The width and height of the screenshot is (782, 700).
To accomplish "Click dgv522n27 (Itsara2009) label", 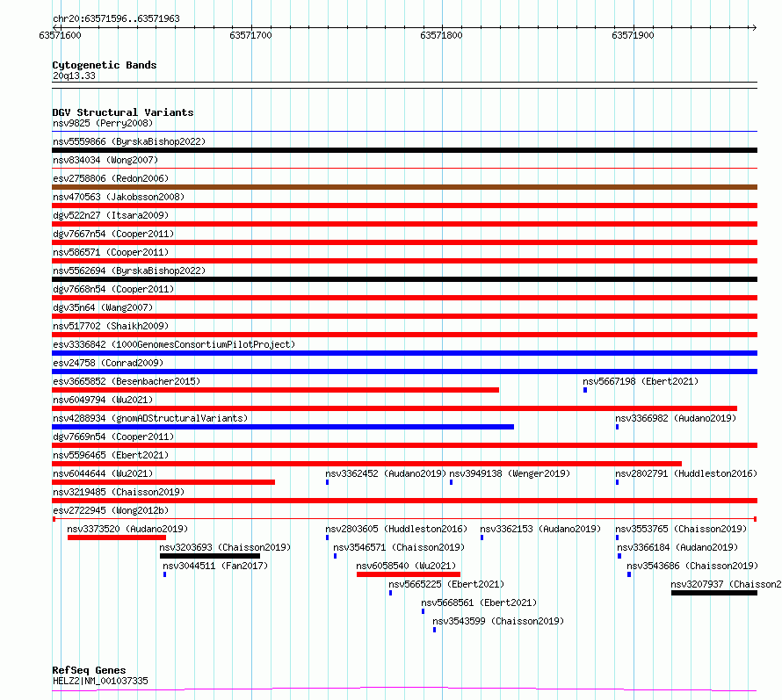I will [x=111, y=215].
